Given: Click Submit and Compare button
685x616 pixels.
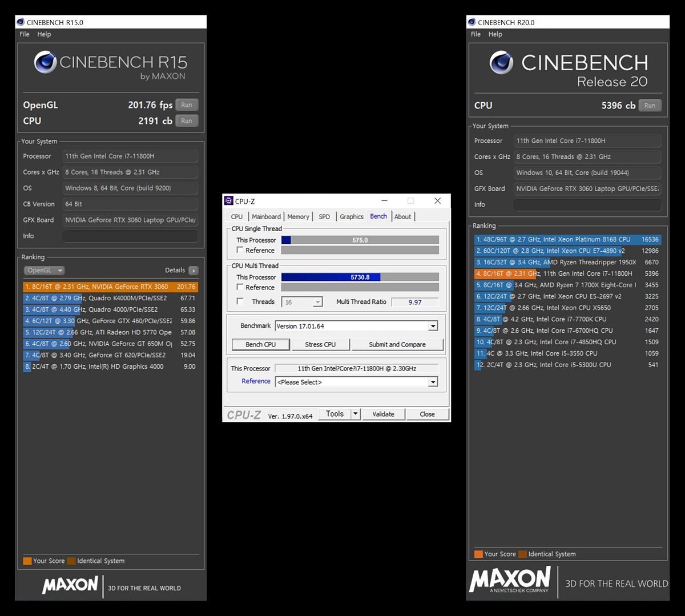Looking at the screenshot, I should pos(397,344).
